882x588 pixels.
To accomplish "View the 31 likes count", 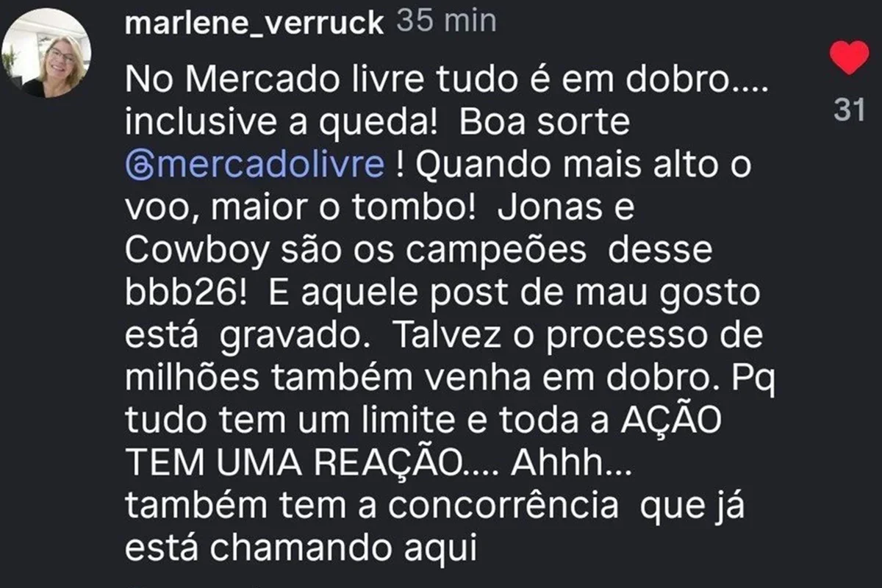I will [x=850, y=110].
